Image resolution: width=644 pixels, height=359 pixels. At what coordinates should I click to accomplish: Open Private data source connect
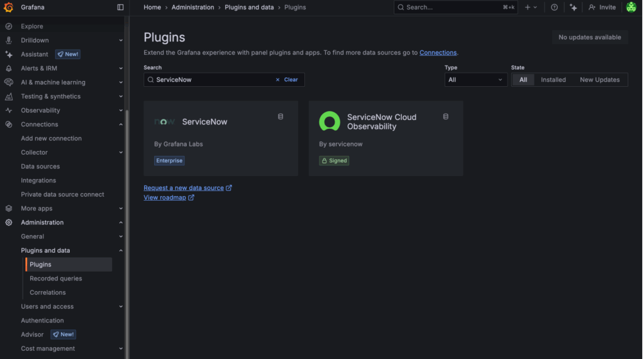[62, 194]
